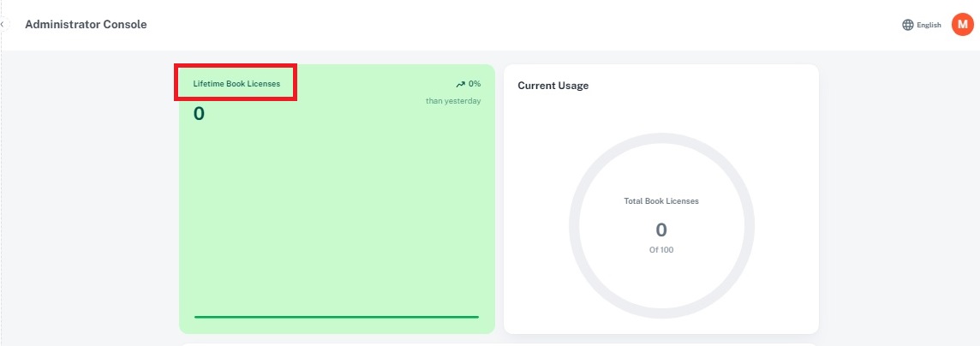Click the 0% trend percentage
This screenshot has height=346, width=980.
tap(475, 84)
